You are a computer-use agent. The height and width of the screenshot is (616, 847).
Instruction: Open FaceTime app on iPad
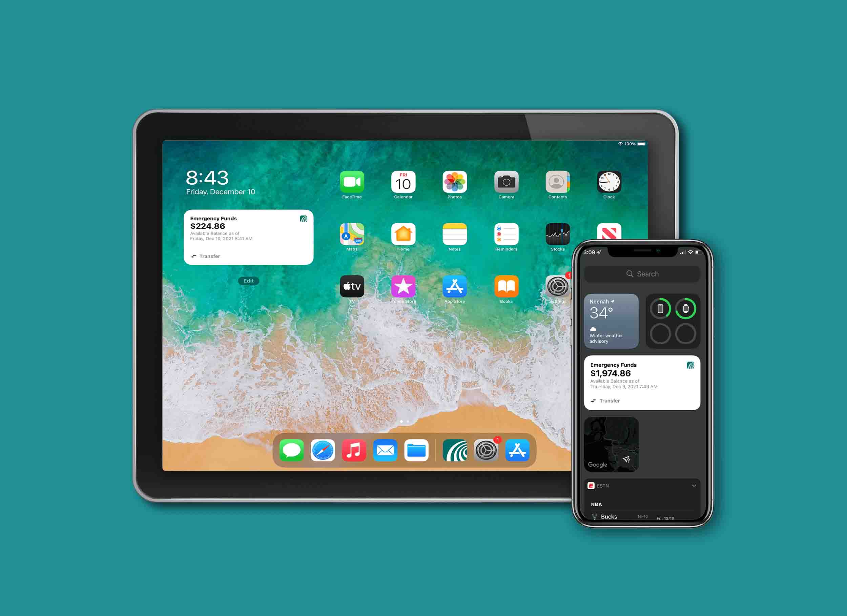pyautogui.click(x=351, y=183)
